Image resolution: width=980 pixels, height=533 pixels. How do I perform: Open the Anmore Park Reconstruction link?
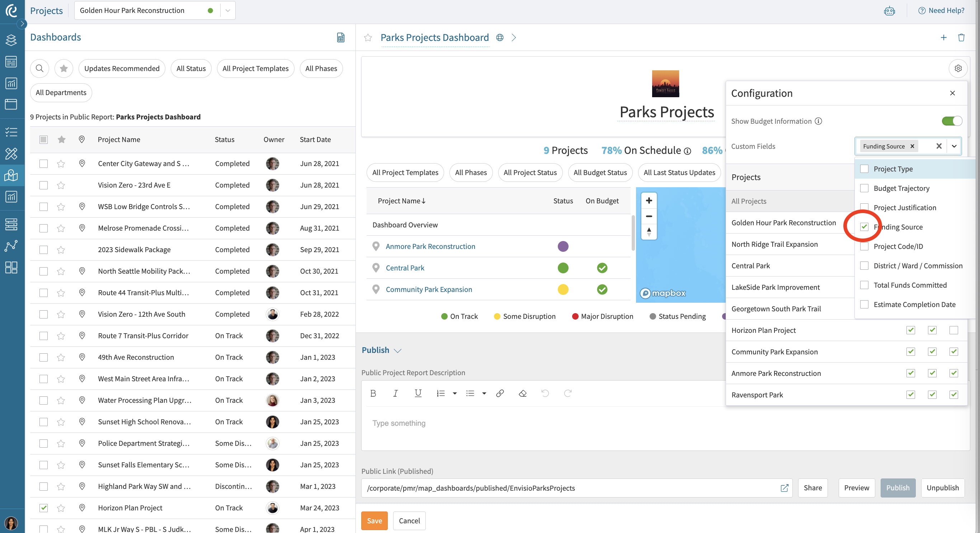tap(430, 246)
